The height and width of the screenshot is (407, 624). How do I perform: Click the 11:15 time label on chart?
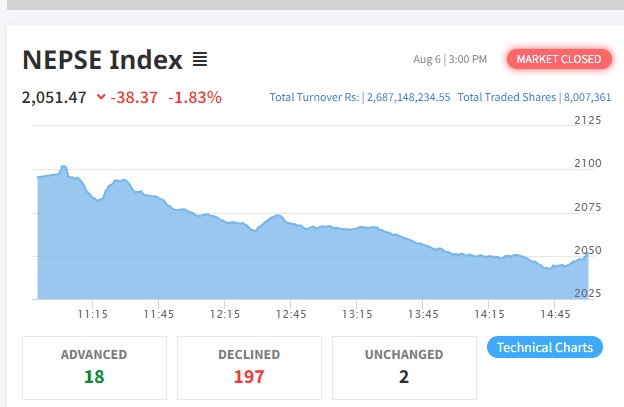pos(93,314)
